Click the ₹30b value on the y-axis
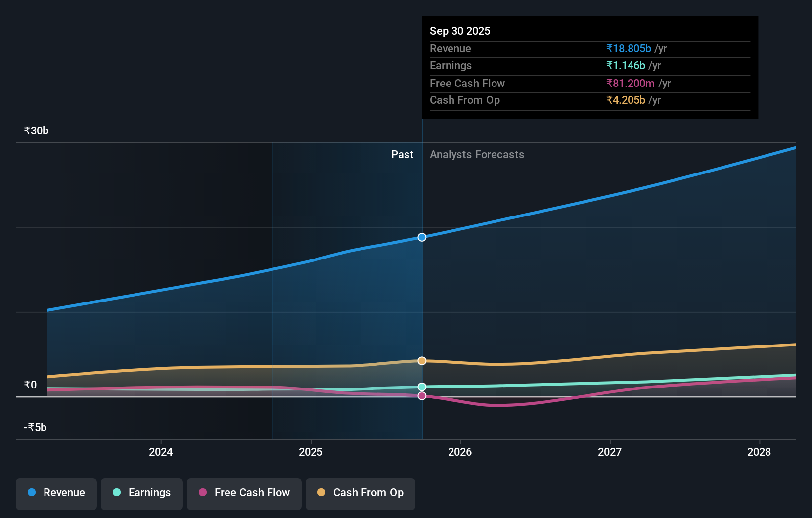Viewport: 812px width, 518px height. 35,130
